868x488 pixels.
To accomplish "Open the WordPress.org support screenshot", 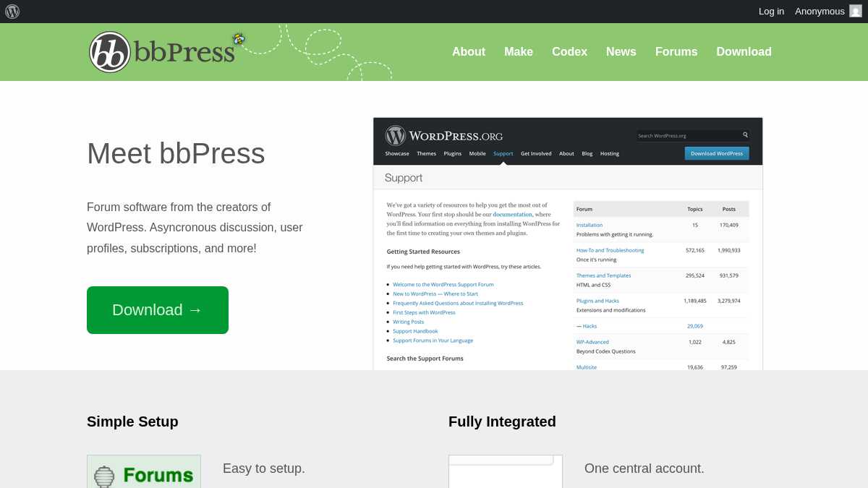I will coord(568,244).
